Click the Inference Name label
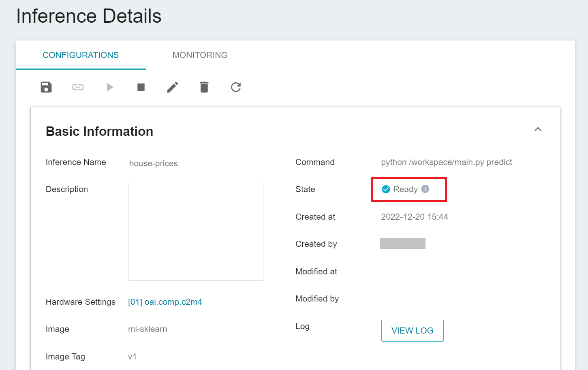This screenshot has width=588, height=370. [x=76, y=162]
